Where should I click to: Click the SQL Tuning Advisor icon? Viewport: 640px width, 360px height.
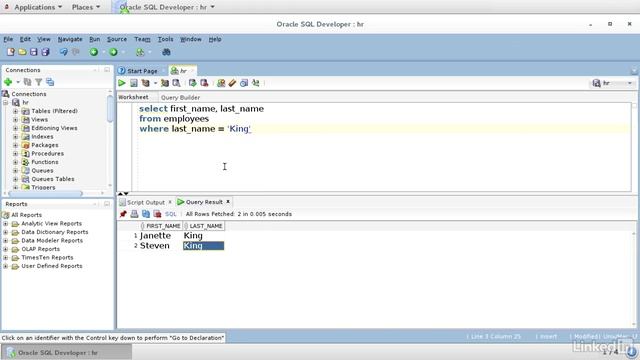(176, 83)
